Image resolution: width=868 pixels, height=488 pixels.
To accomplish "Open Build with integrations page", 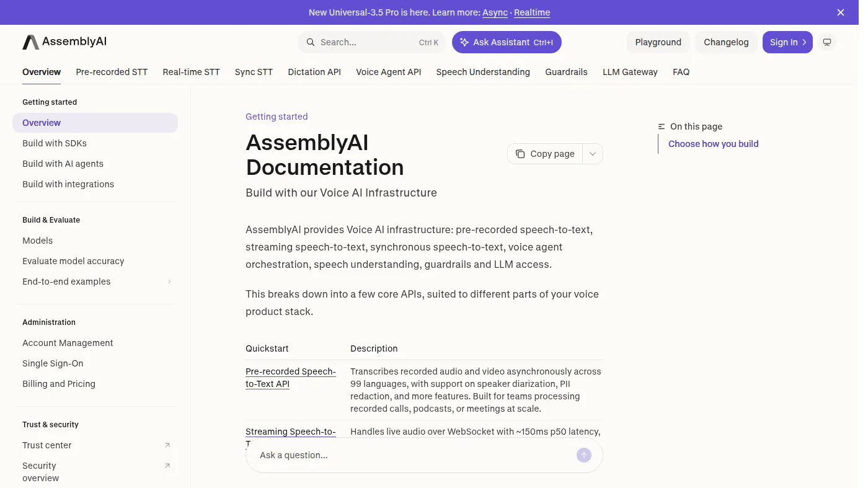I will 95,184.
